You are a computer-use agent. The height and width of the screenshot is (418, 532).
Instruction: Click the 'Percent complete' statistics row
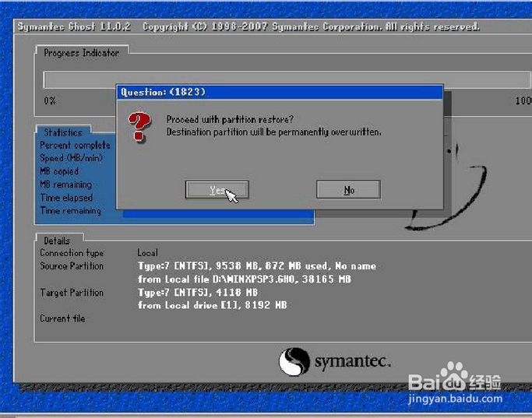coord(75,145)
